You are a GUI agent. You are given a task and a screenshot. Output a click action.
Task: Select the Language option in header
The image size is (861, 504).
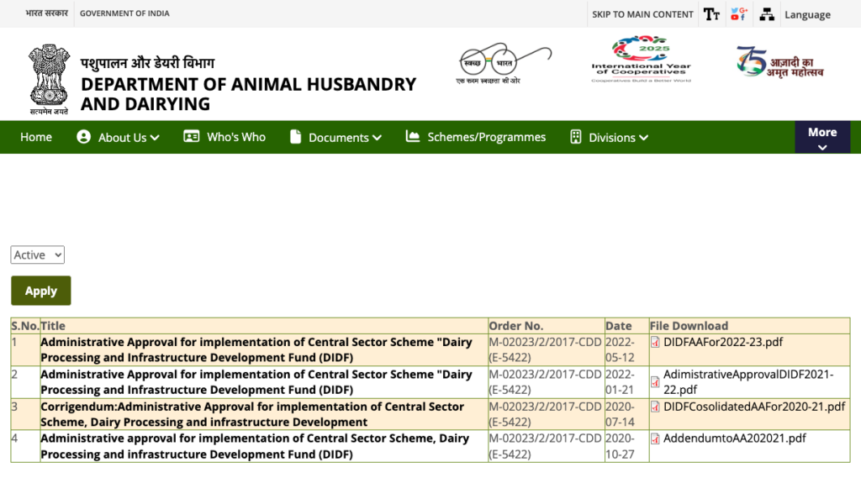tap(807, 14)
